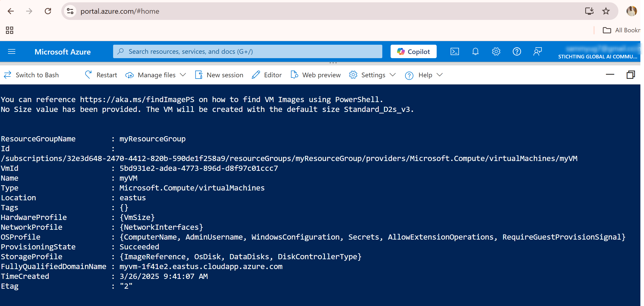
Task: Go back in browser history
Action: click(x=11, y=11)
